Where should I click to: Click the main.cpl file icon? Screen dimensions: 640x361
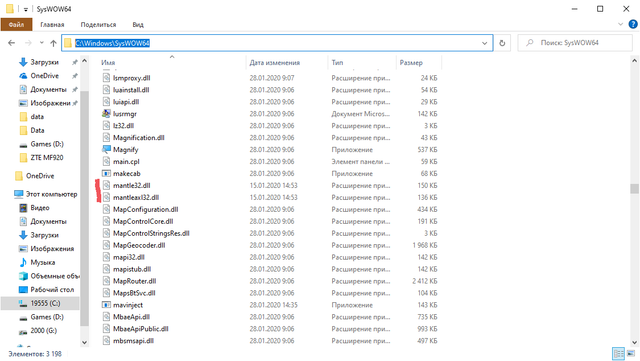pos(106,161)
